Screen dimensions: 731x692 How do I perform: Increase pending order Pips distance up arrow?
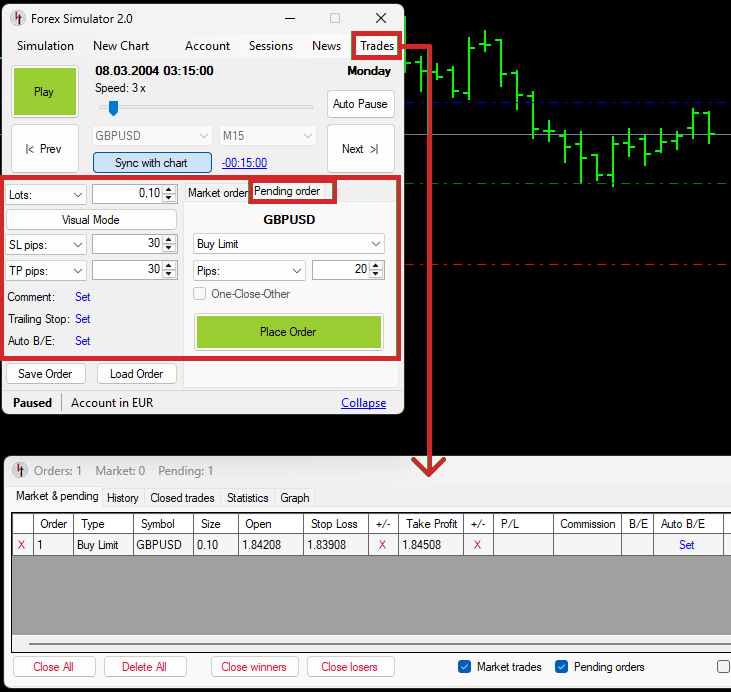376,265
